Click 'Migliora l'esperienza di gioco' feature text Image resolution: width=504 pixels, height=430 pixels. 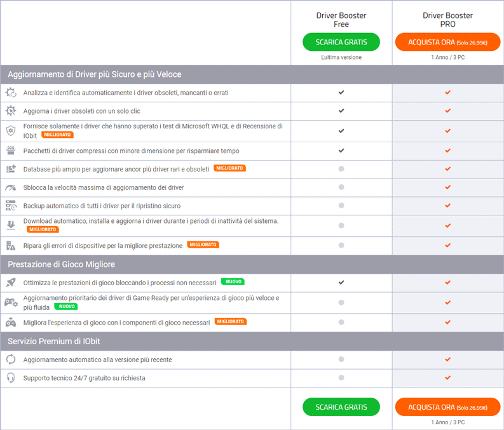pyautogui.click(x=116, y=323)
